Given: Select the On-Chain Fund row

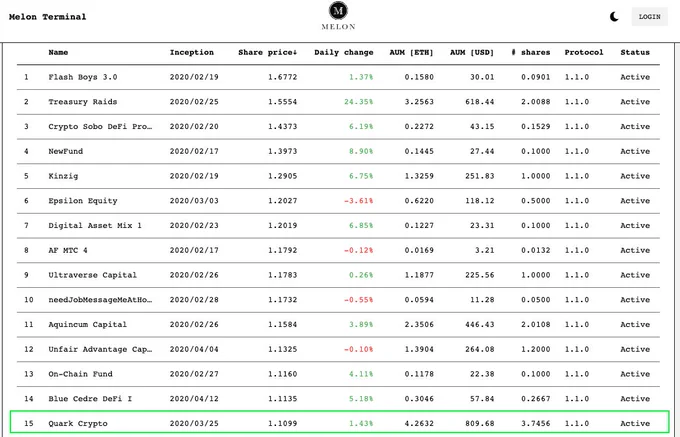Looking at the screenshot, I should (x=338, y=374).
